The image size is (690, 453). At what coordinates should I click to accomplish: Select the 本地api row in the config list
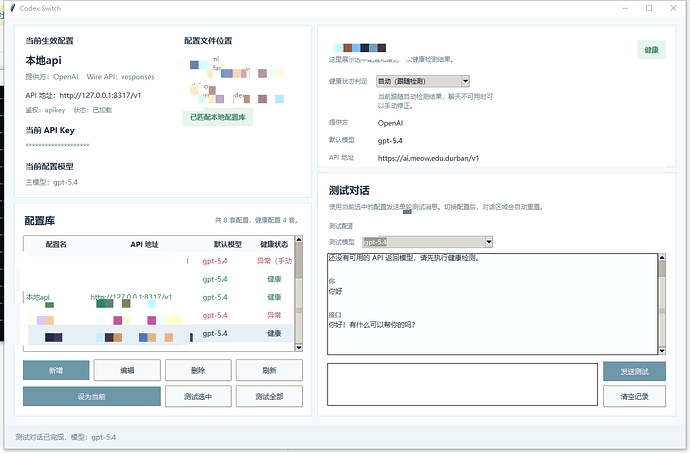point(158,297)
